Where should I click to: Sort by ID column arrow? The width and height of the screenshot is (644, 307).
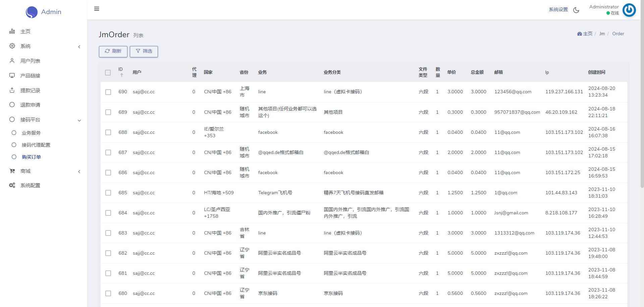point(121,75)
